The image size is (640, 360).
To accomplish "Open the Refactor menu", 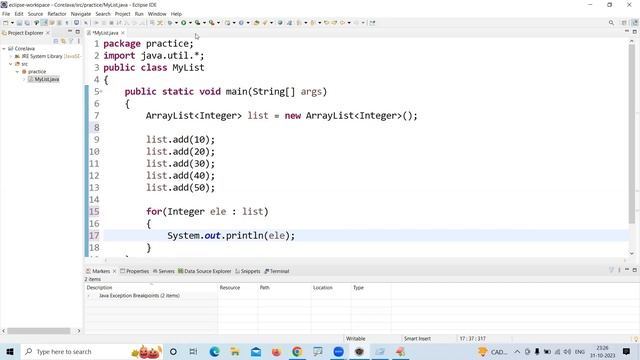I will pos(57,14).
